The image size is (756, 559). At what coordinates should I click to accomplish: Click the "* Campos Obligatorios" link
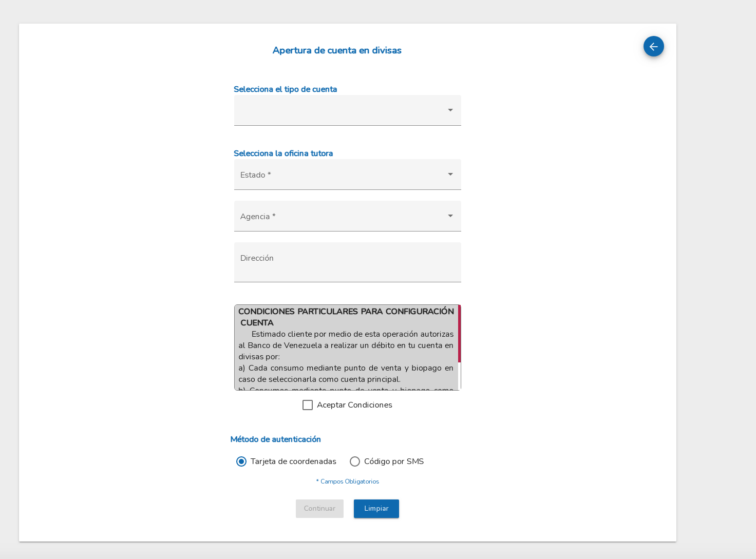(347, 481)
